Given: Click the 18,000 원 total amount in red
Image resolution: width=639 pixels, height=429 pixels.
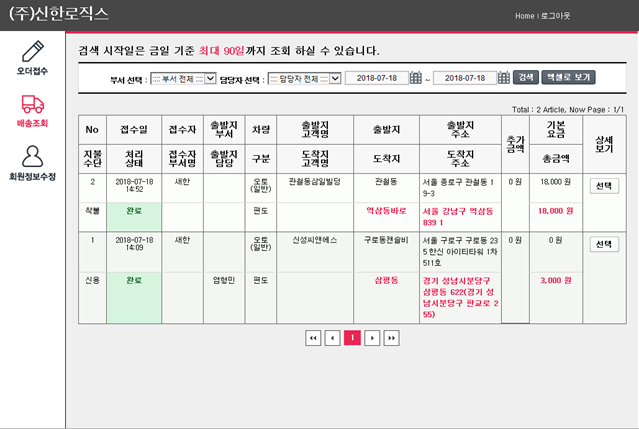Looking at the screenshot, I should [555, 211].
